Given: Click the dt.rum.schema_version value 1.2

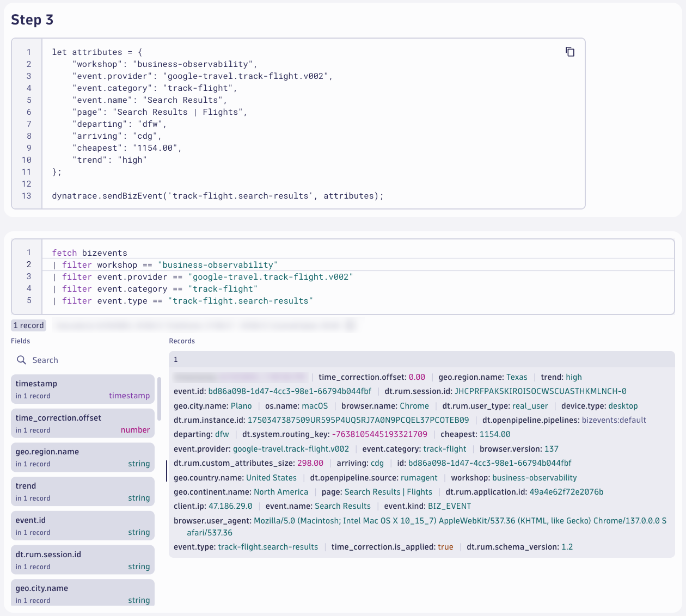Looking at the screenshot, I should (567, 547).
